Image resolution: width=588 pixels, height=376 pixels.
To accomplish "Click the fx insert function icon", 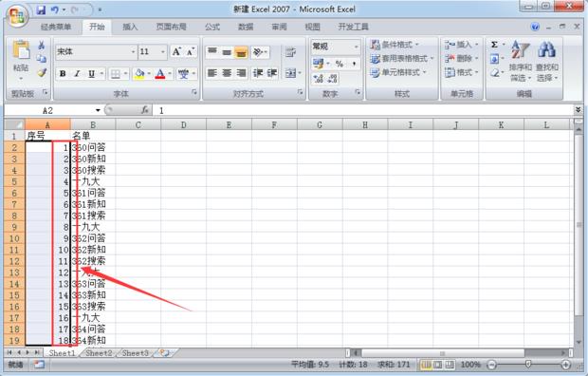I will tap(144, 110).
